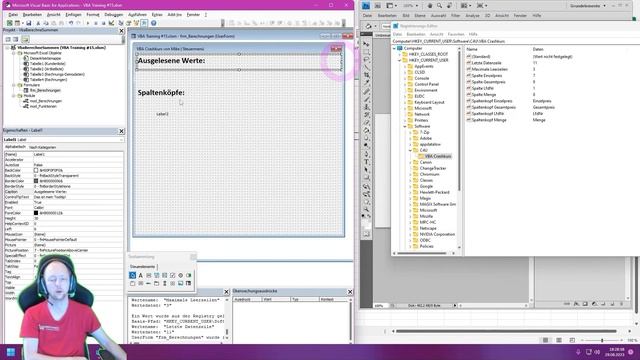Expand HKEY_CLASSES_ROOT in Registry Editor
Image resolution: width=640 pixels, height=360 pixels.
tap(400, 54)
